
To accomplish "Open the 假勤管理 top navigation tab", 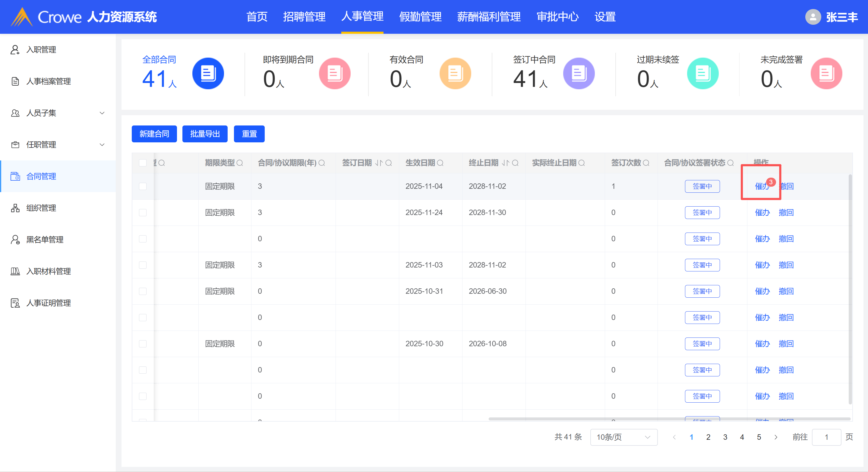I will click(x=420, y=17).
